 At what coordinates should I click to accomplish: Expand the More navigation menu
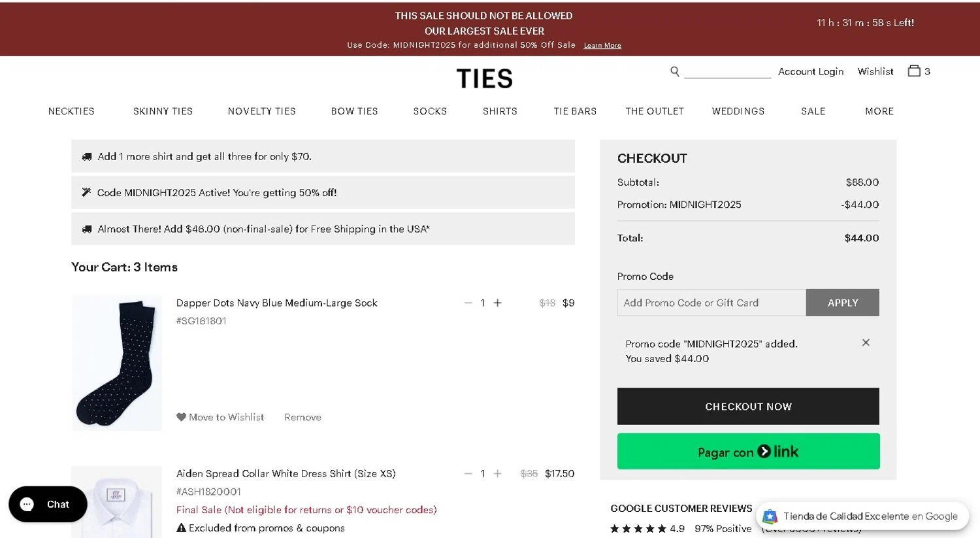[879, 111]
